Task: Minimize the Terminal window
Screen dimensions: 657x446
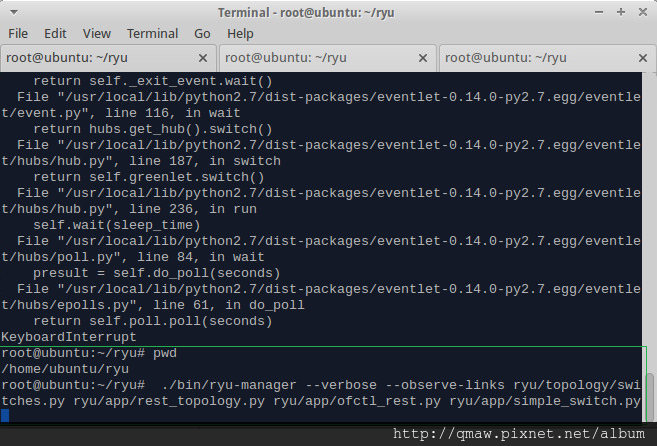Action: coord(599,11)
